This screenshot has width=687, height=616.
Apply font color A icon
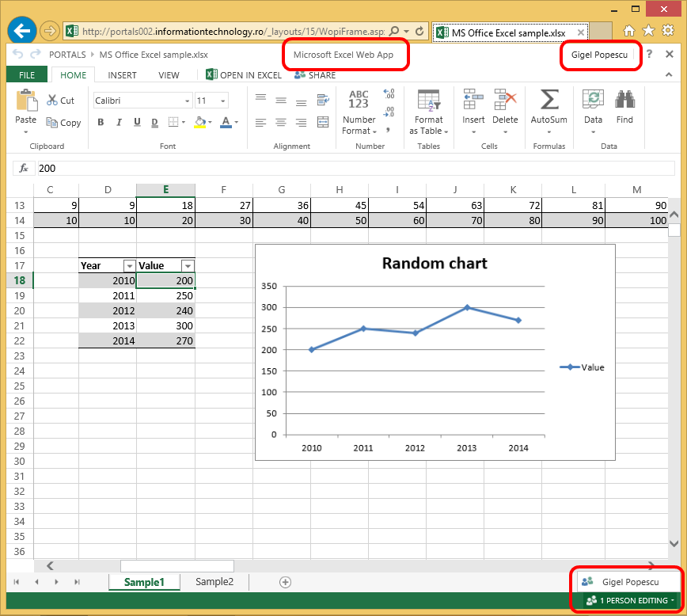pos(226,122)
